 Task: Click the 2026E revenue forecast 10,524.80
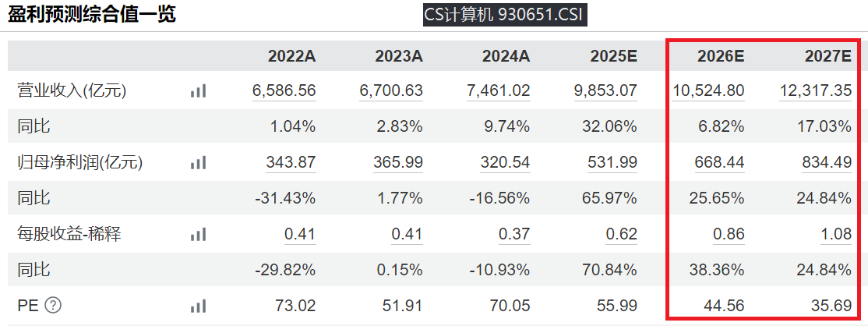[708, 91]
